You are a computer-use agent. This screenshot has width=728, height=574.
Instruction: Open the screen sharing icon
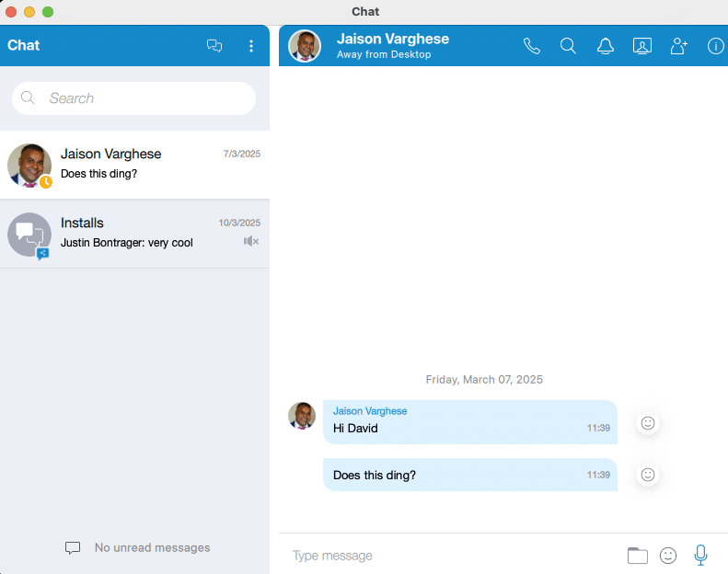click(x=642, y=46)
